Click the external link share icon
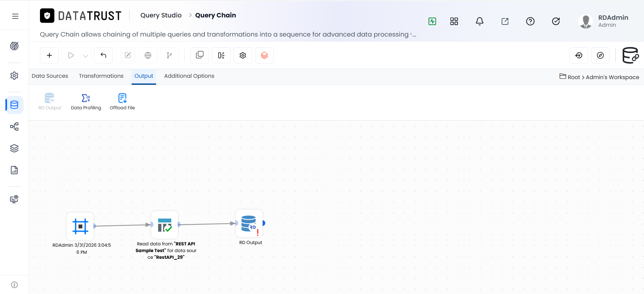Viewport: 644px width, 294px height. (505, 21)
